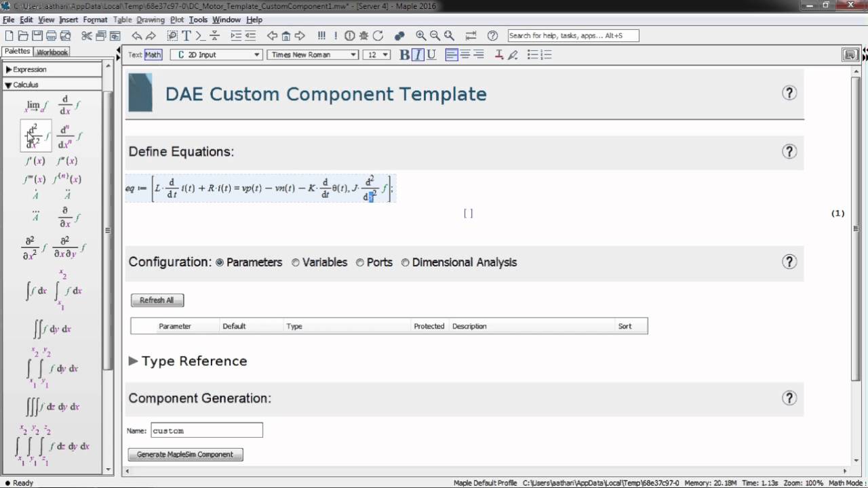Click the help search box
Screen dimensions: 868x488
click(572, 35)
